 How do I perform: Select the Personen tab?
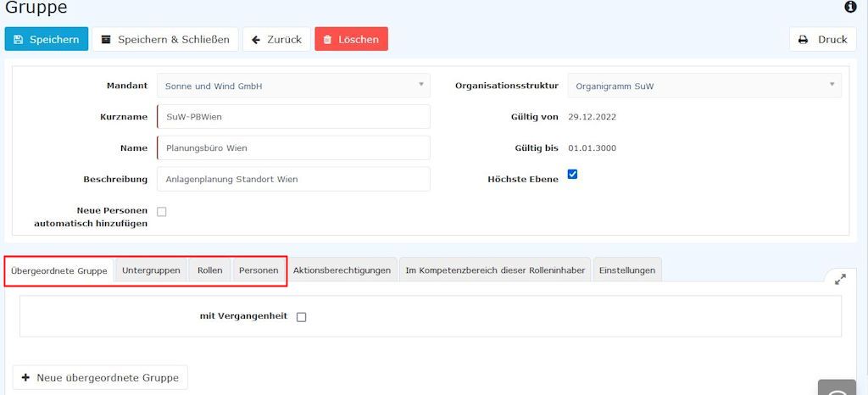coord(258,270)
